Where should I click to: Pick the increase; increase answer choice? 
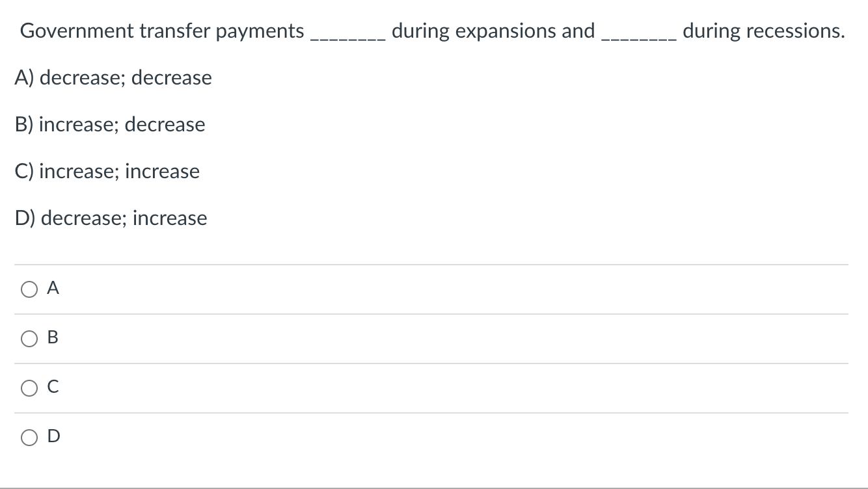pyautogui.click(x=29, y=388)
